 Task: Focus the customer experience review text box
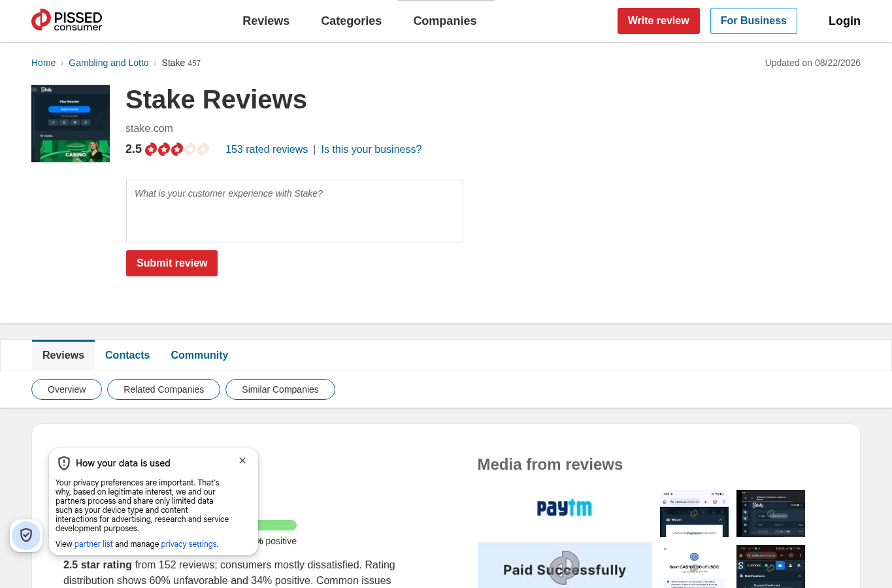[295, 211]
